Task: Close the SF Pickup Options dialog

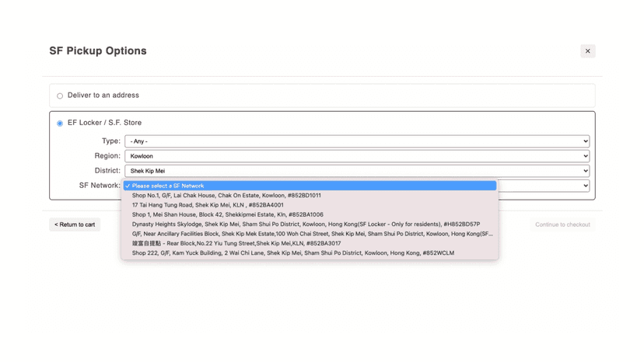Action: tap(587, 51)
